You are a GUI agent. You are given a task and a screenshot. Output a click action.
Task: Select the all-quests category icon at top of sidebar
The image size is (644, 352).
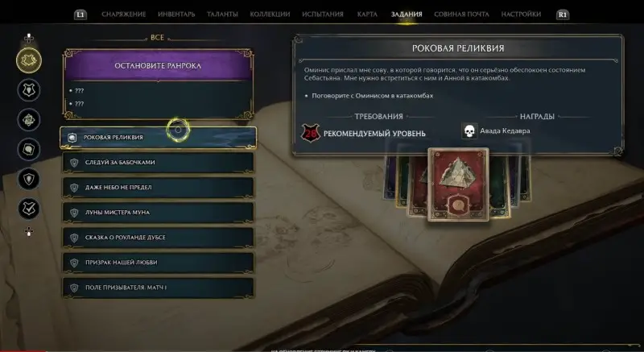(29, 60)
